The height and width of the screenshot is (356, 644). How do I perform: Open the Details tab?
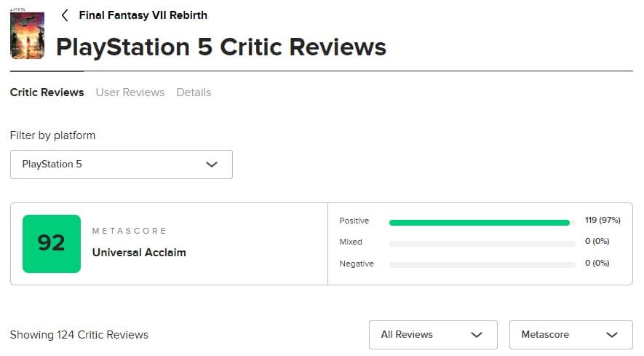pyautogui.click(x=194, y=92)
